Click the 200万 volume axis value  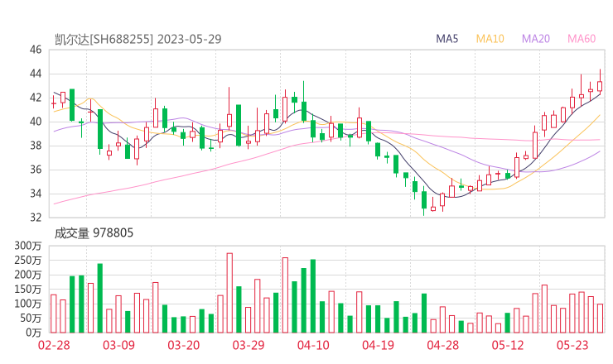[x=28, y=275]
